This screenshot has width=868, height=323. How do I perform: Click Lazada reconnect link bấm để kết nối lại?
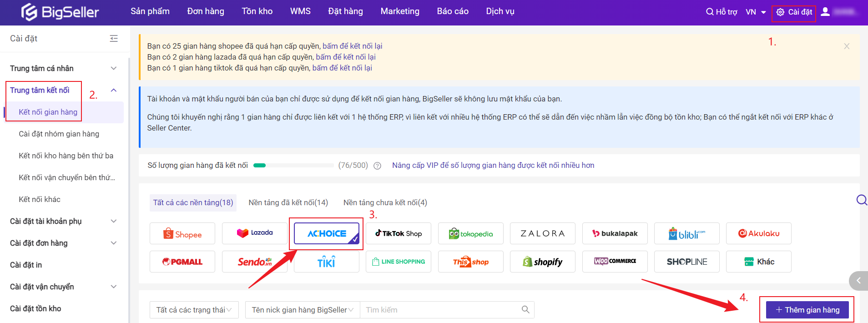point(346,57)
